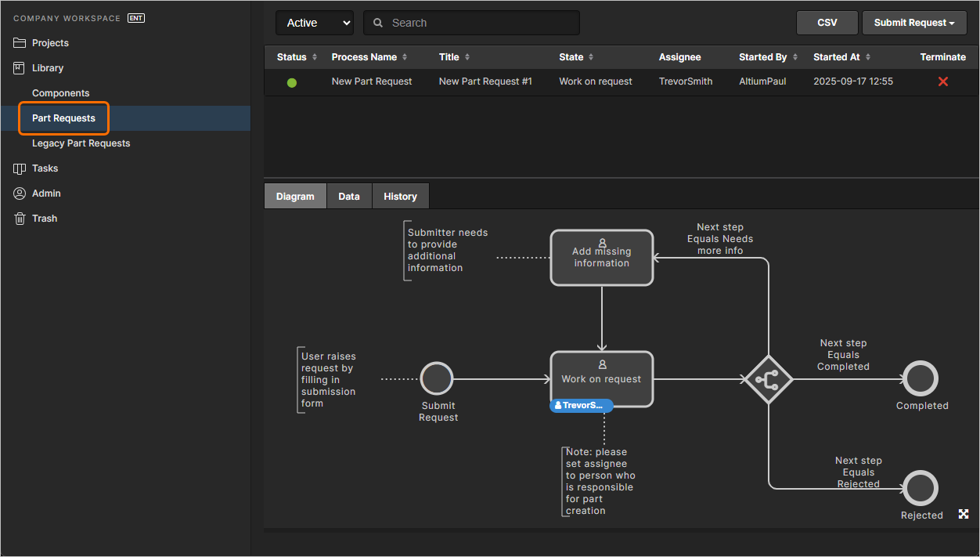Export the table using the CSV button
The height and width of the screenshot is (557, 980).
[x=827, y=23]
